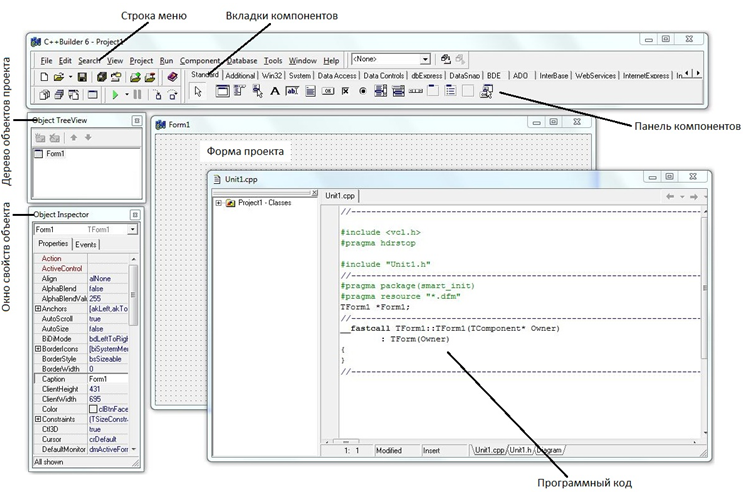
Task: Open the File menu
Action: (x=46, y=61)
